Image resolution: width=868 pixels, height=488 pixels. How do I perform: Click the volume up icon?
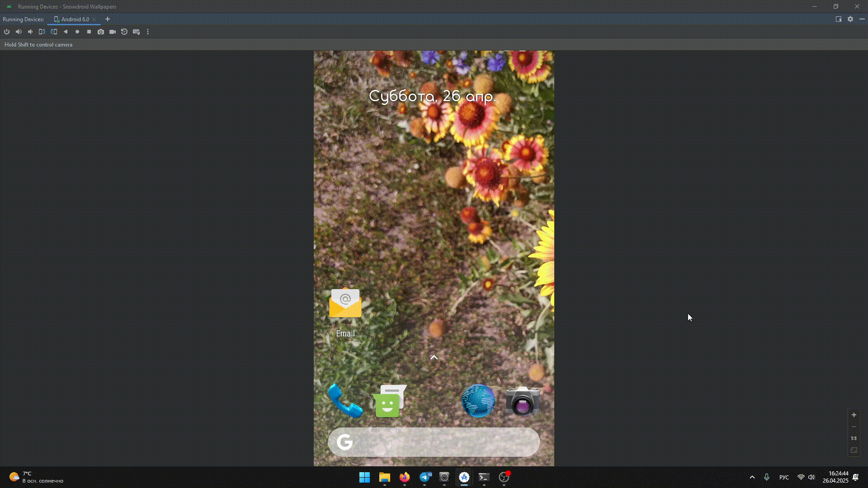19,32
